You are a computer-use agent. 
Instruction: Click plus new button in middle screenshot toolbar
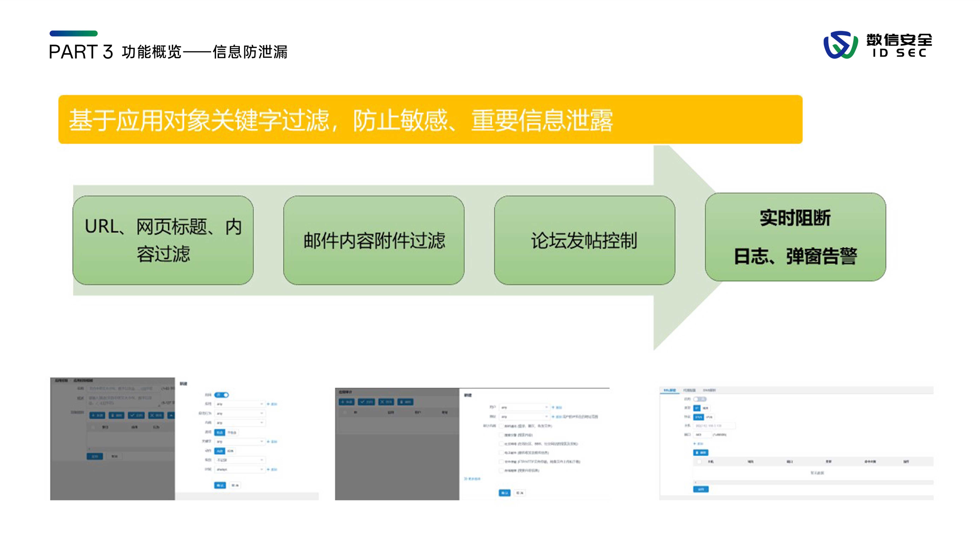(x=346, y=402)
